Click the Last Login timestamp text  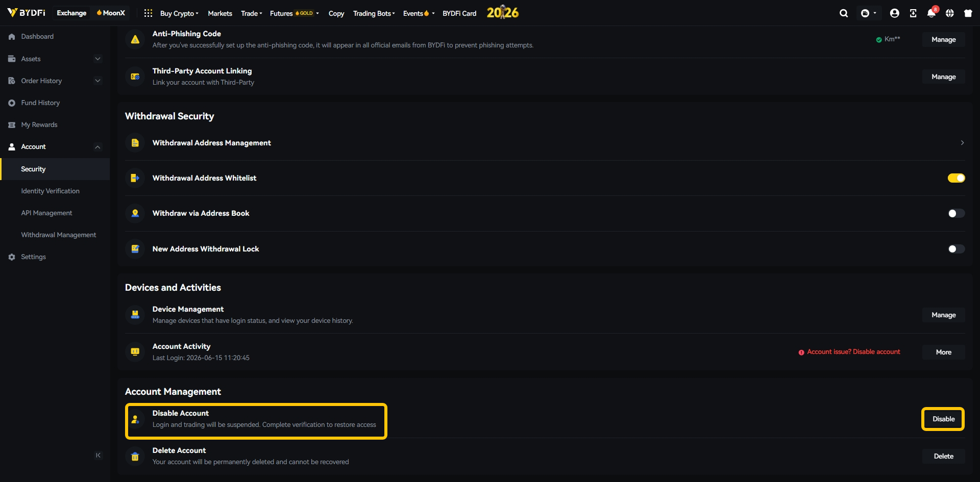pyautogui.click(x=201, y=358)
